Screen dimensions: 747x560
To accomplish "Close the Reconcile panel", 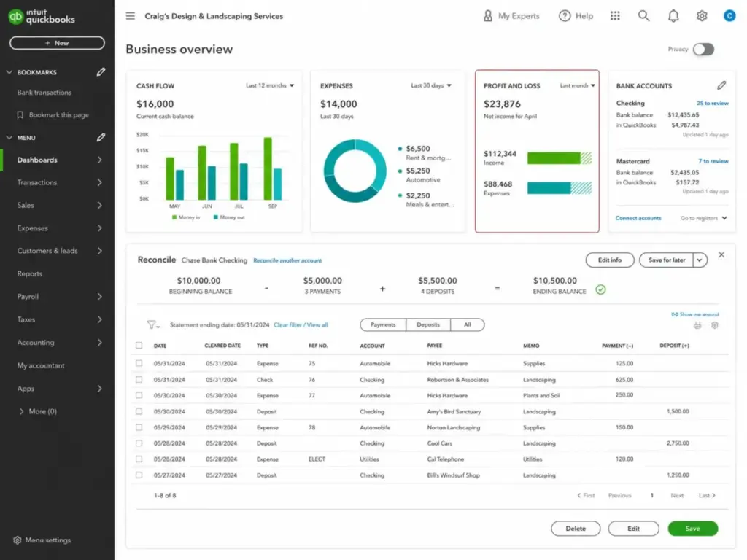I will click(721, 254).
